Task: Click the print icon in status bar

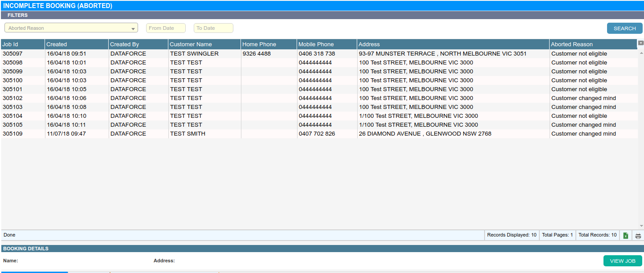Action: coord(638,235)
